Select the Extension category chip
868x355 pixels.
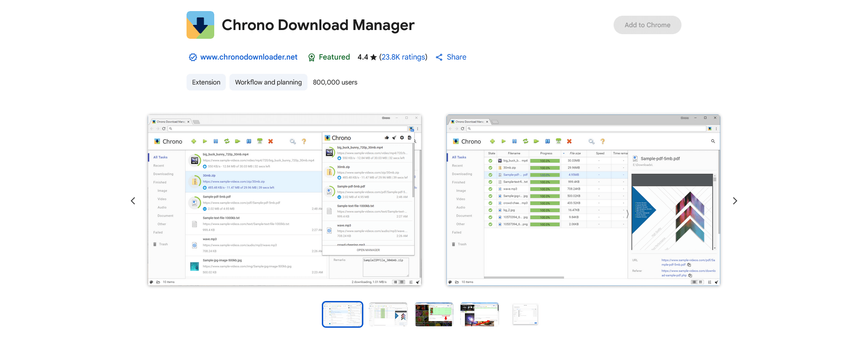click(x=206, y=82)
